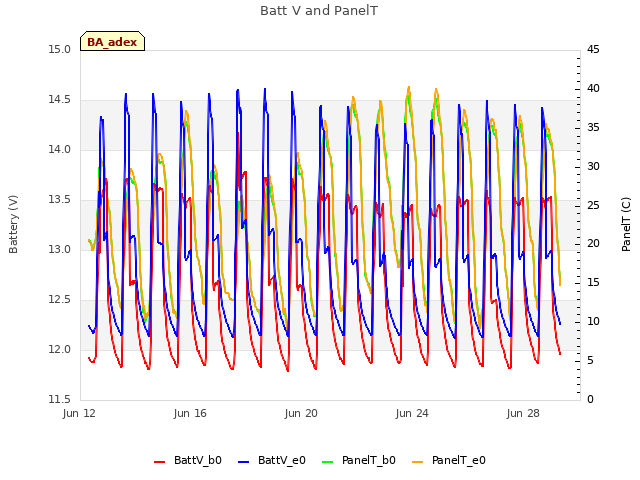Click the BA_adex annotation label
Image resolution: width=640 pixels, height=480 pixels.
tap(112, 42)
